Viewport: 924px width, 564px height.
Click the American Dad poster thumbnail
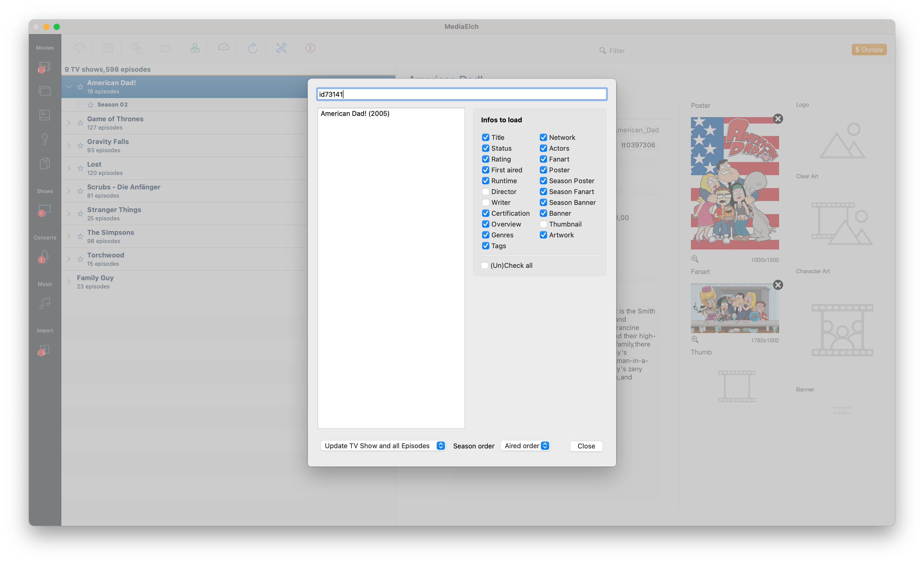[x=735, y=183]
